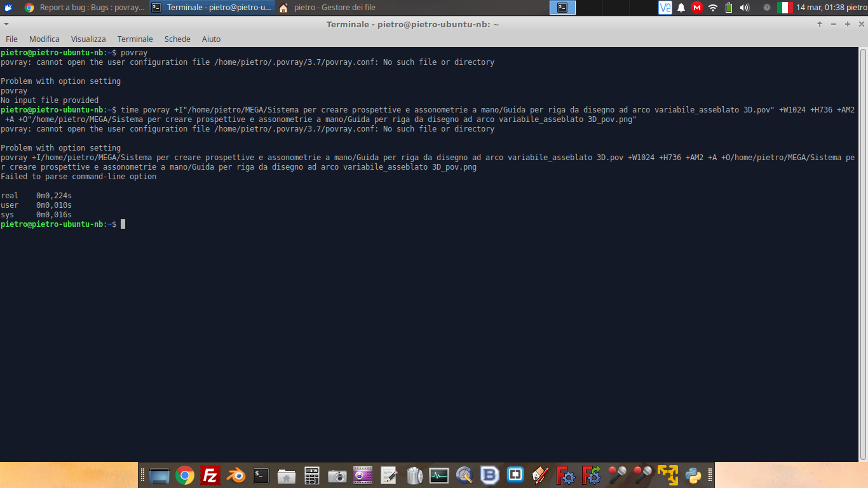Viewport: 868px width, 488px height.
Task: Launch the calculator from the dock
Action: click(x=312, y=475)
